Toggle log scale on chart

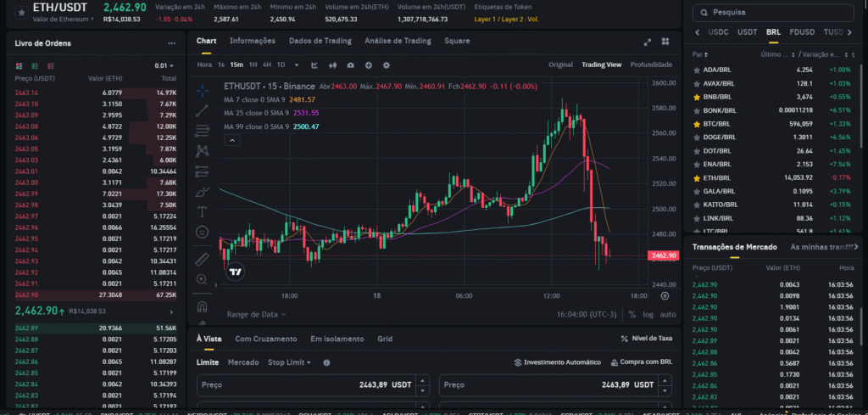pos(648,314)
